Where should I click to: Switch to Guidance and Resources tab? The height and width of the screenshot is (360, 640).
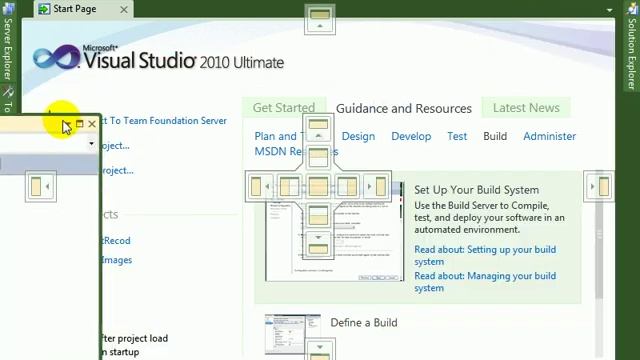pos(404,109)
